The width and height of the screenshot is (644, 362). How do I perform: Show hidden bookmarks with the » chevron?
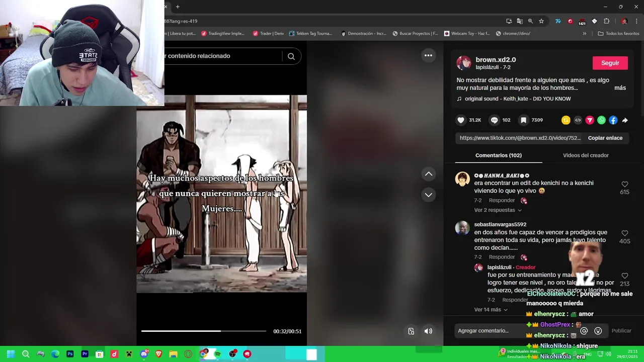pyautogui.click(x=584, y=34)
